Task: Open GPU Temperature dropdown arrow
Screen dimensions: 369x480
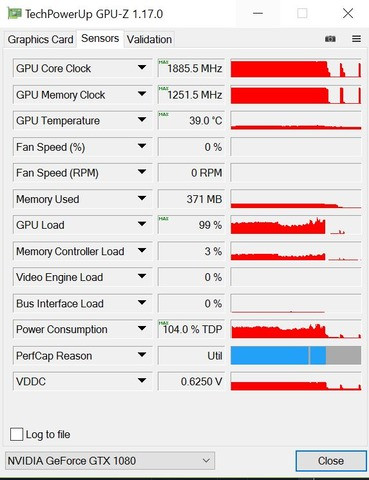Action: [142, 120]
